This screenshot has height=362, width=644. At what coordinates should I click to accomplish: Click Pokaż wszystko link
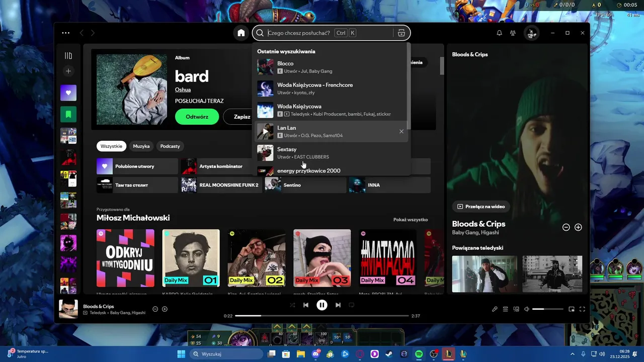coord(411,220)
